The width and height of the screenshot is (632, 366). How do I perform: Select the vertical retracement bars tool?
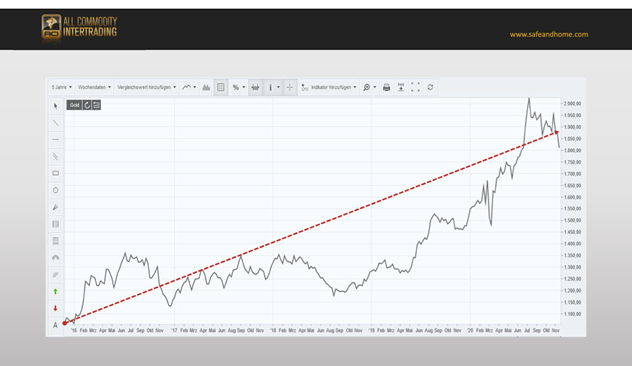pos(56,224)
